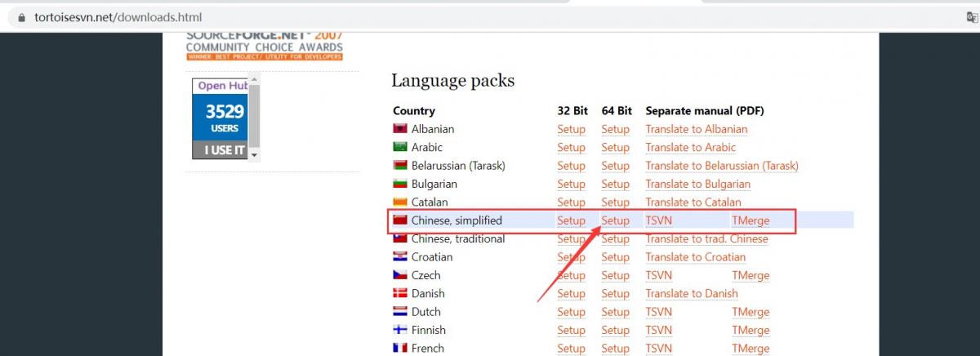Click the Chinese traditional flag icon

coord(400,238)
